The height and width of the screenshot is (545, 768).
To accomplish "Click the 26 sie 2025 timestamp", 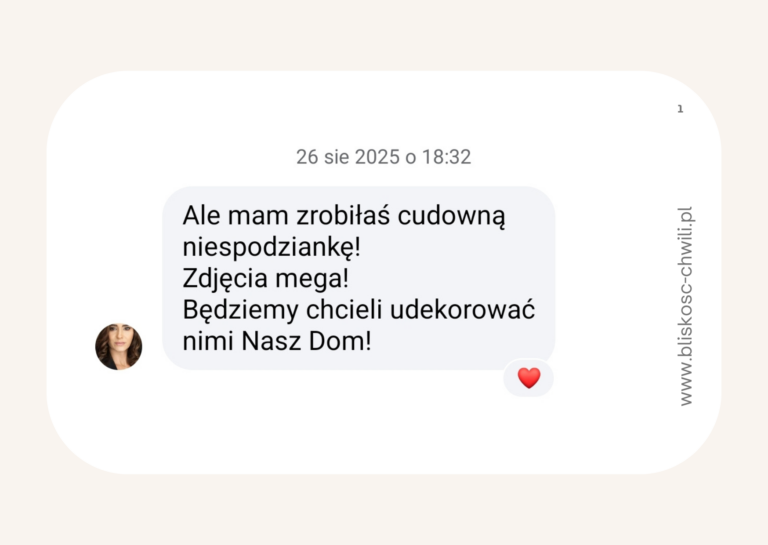I will (x=384, y=157).
